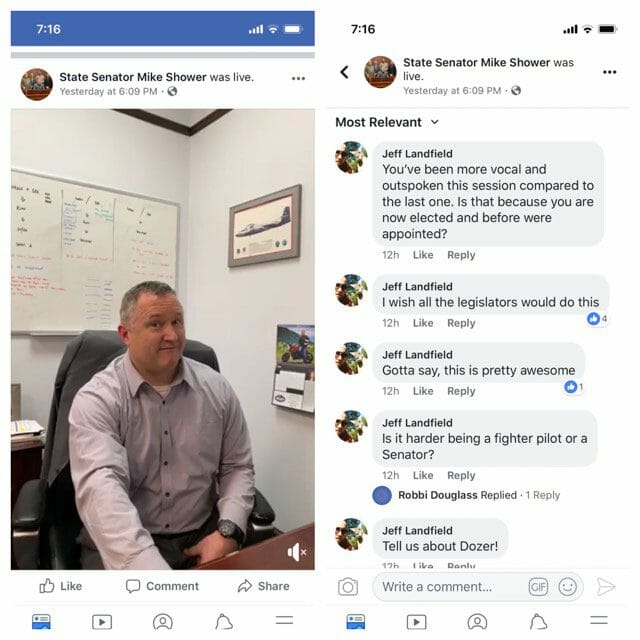Share the live video post
This screenshot has height=640, width=640.
pos(263,586)
